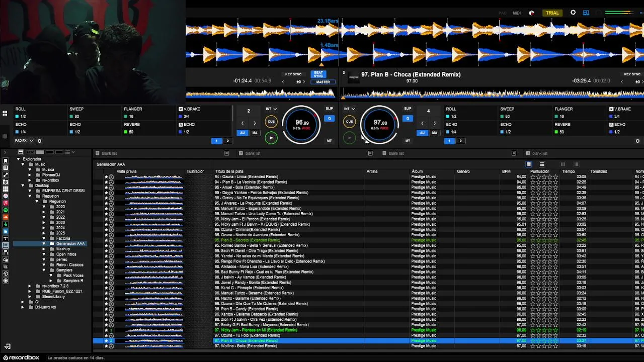Toggle Quantize (Q) on the left deck
Screen dimensions: 644x362
330,119
